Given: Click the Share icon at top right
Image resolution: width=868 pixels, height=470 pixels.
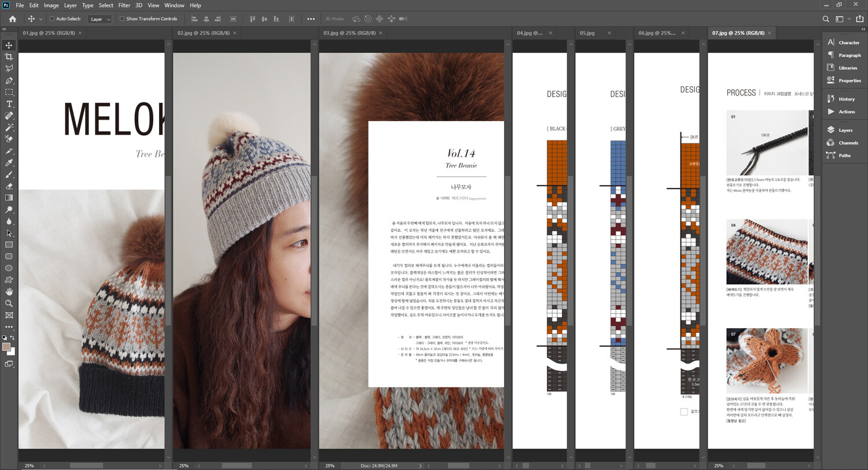Looking at the screenshot, I should [859, 19].
